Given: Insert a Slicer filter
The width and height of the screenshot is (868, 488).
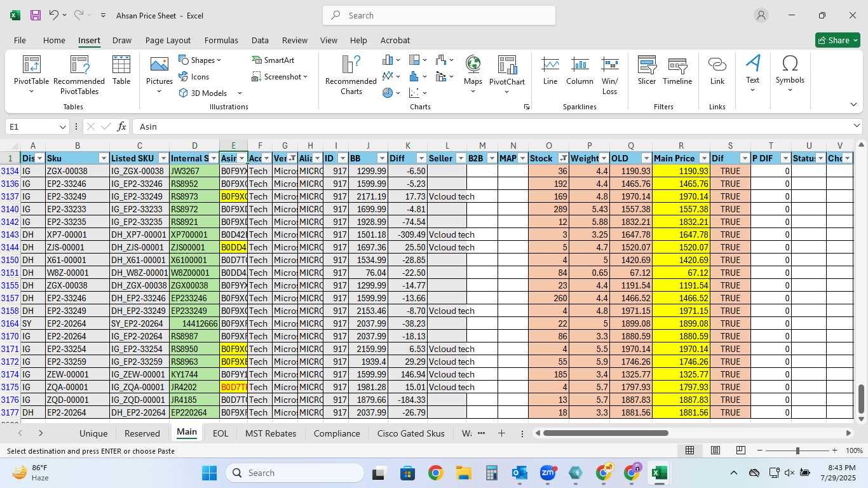Looking at the screenshot, I should click(647, 71).
